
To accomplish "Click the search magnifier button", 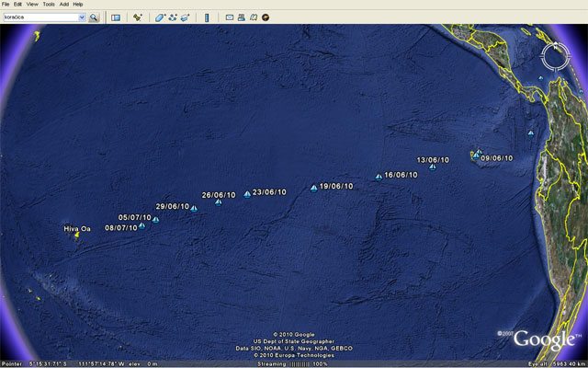I will pos(94,17).
